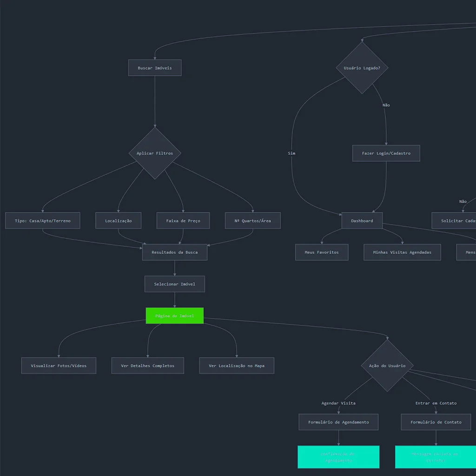Viewport: 476px width, 476px height.
Task: Click the Ver Detalhes Completos box
Action: click(148, 366)
